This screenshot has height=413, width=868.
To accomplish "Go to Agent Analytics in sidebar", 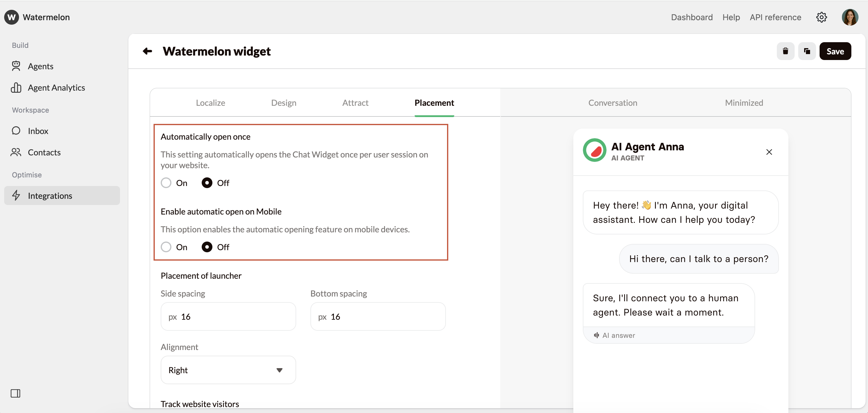I will pos(56,88).
